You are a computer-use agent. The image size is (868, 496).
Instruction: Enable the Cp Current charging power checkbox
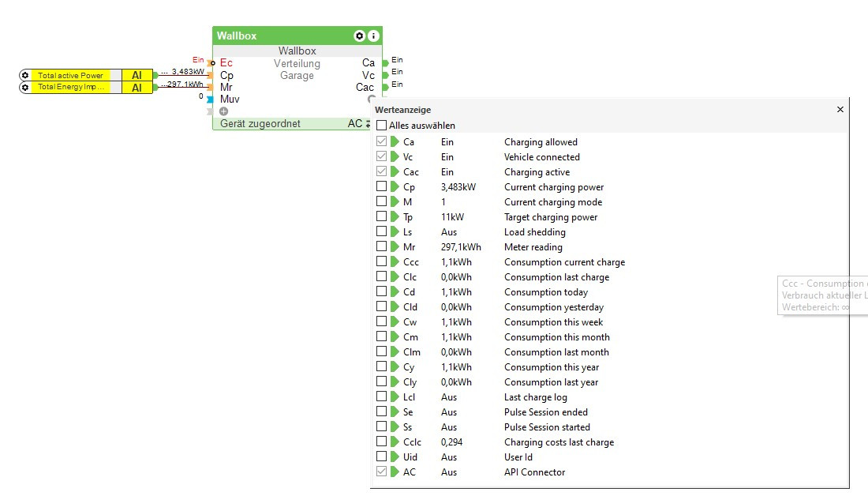tap(381, 186)
